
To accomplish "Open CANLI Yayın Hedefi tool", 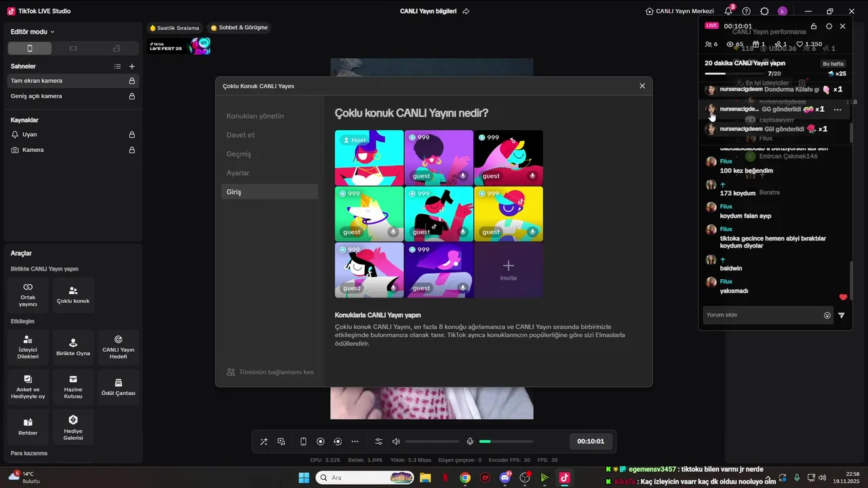I will [118, 347].
